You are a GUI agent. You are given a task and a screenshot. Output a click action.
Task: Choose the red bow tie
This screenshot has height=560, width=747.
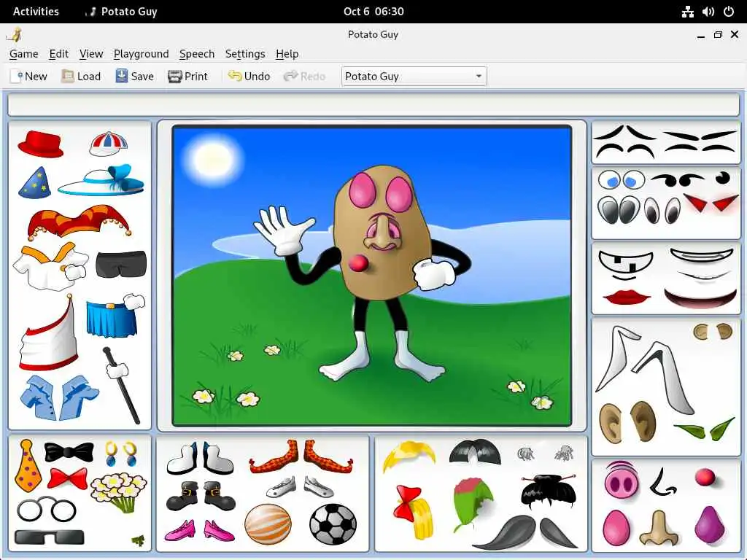point(68,478)
